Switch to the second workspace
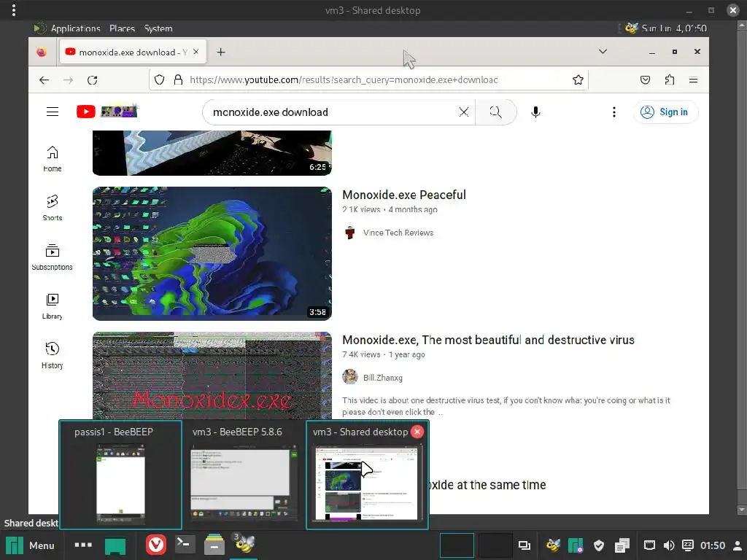Viewport: 747px width, 560px height. pyautogui.click(x=495, y=545)
